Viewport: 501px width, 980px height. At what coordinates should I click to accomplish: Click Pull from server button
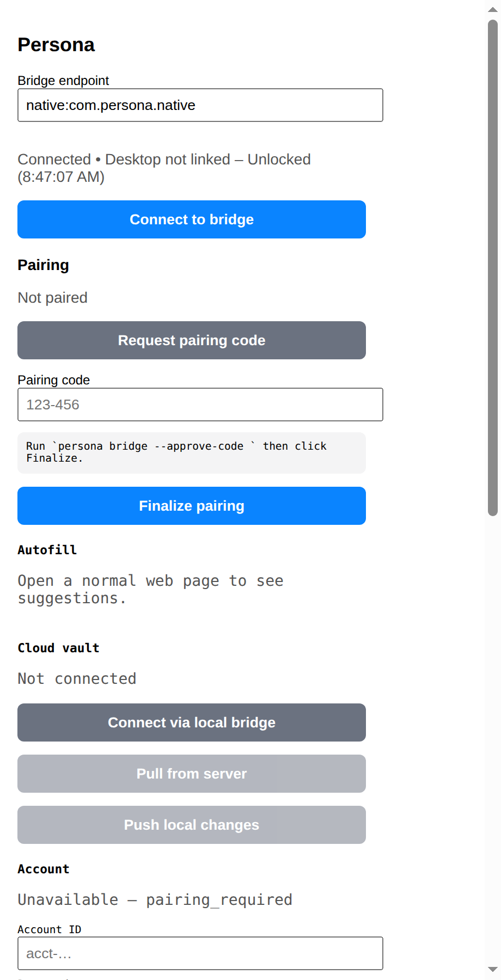pyautogui.click(x=192, y=774)
